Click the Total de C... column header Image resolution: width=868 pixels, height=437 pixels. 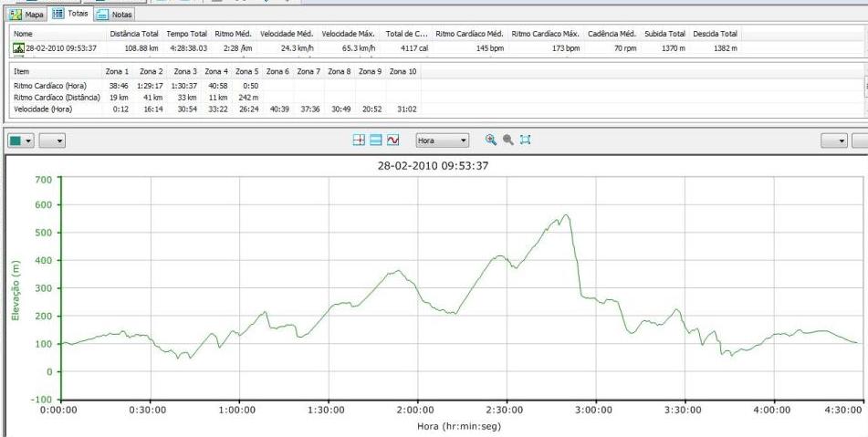[407, 34]
